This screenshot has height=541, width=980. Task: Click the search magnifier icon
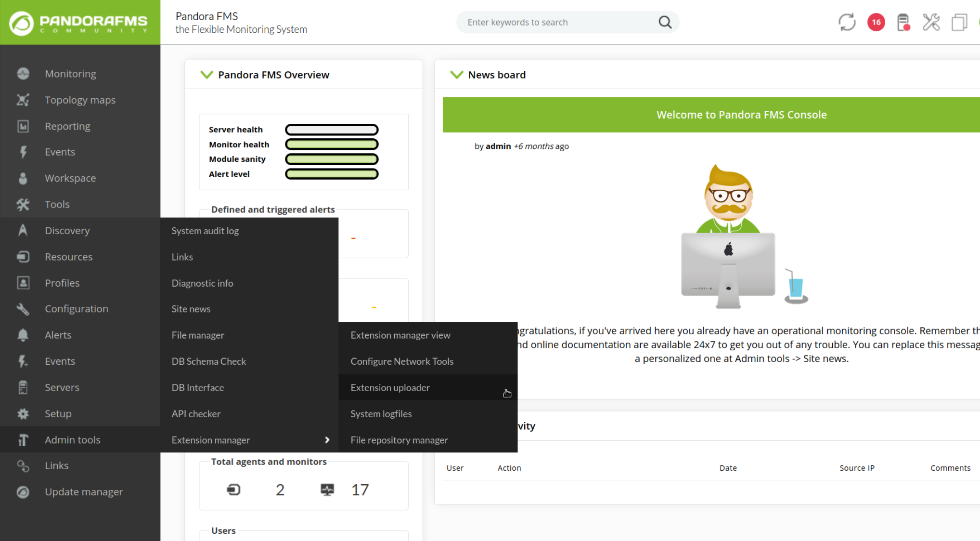click(x=665, y=22)
